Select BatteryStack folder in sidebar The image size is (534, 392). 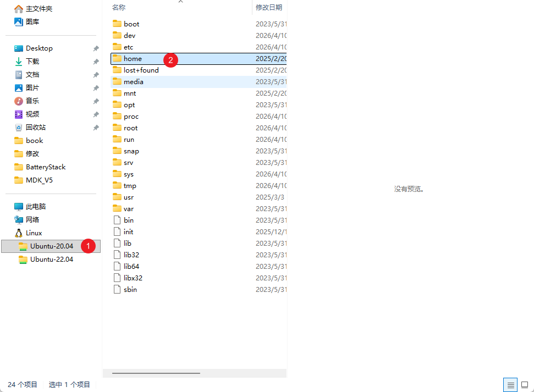coord(40,167)
